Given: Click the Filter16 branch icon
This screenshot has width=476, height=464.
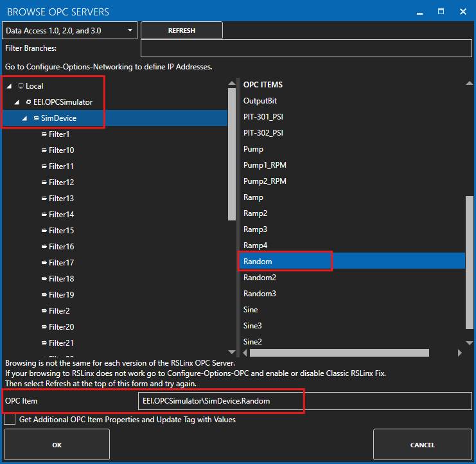Looking at the screenshot, I should (44, 247).
